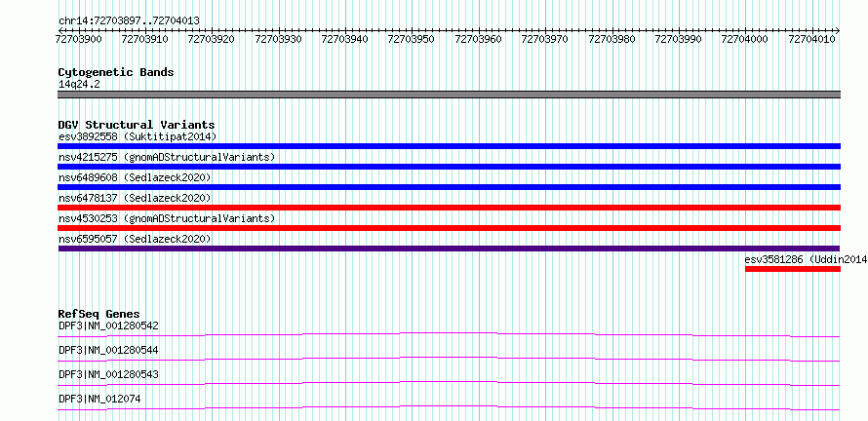The width and height of the screenshot is (868, 421).
Task: Open the esv3581286 (Uddin2014) variant label
Action: pyautogui.click(x=806, y=259)
